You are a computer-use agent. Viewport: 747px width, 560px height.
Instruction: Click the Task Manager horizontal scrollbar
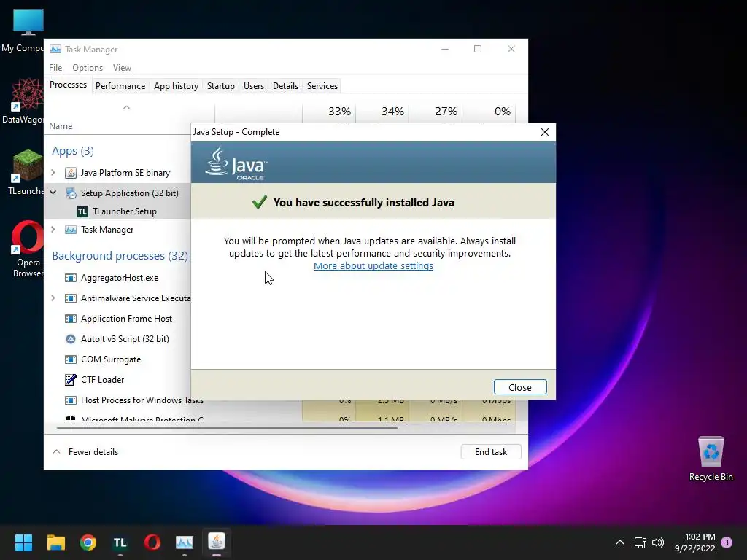click(227, 427)
